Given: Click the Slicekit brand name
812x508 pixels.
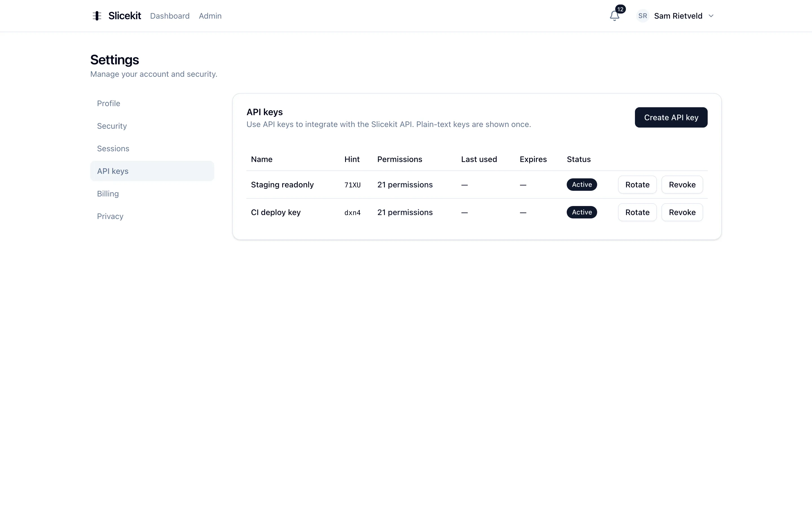Looking at the screenshot, I should coord(125,16).
